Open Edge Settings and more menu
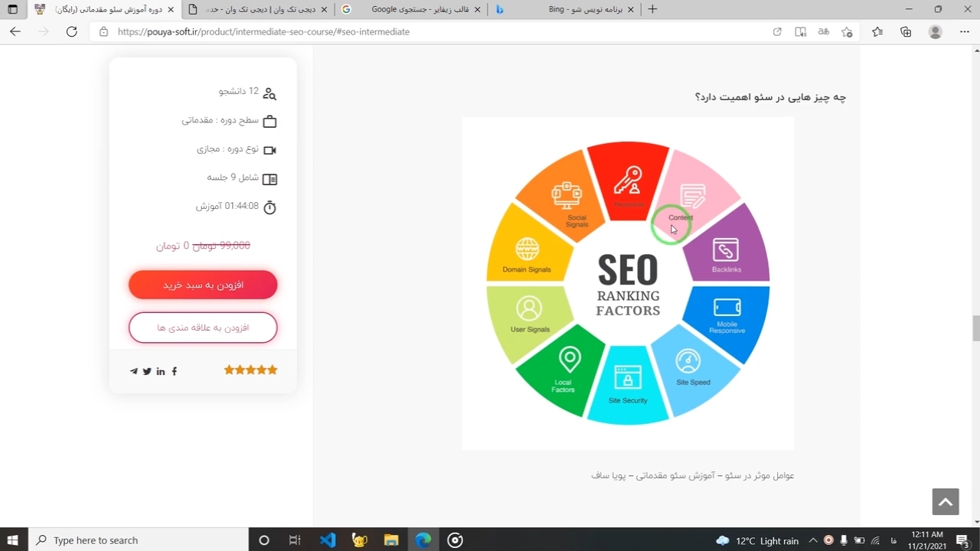Image resolution: width=980 pixels, height=551 pixels. [x=964, y=32]
